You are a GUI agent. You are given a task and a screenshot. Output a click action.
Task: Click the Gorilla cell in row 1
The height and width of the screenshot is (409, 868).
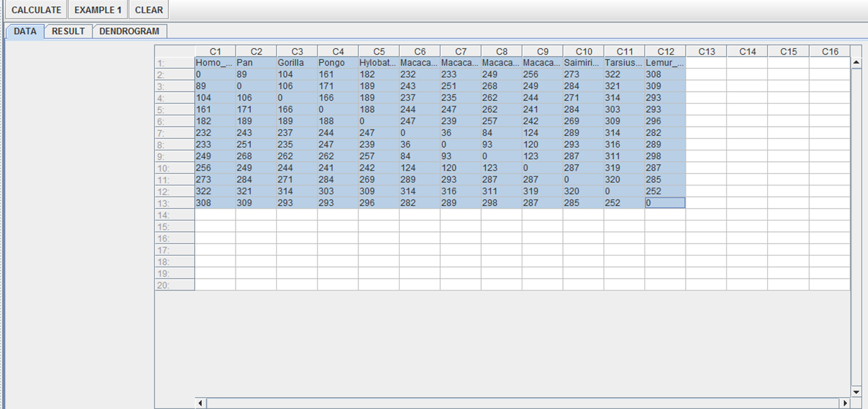click(x=297, y=63)
